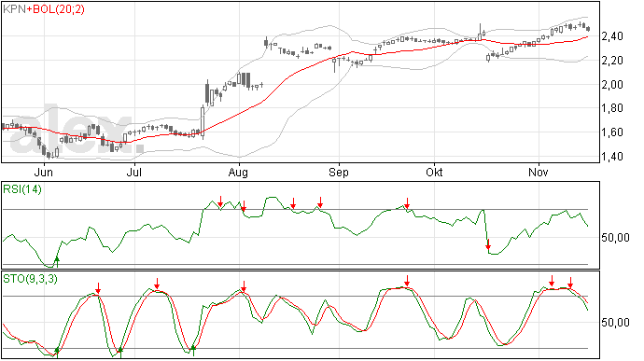The image size is (644, 361).
Task: Click the Aug month label
Action: click(238, 172)
